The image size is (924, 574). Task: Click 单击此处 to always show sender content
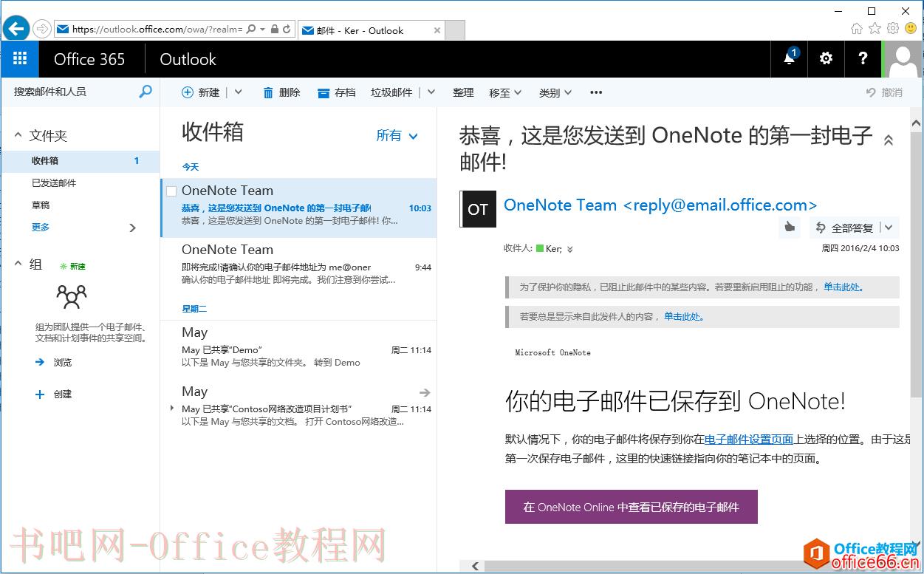coord(683,316)
